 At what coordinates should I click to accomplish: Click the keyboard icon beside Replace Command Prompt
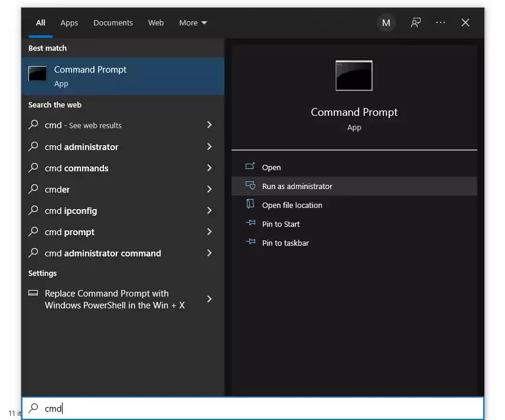tap(33, 293)
